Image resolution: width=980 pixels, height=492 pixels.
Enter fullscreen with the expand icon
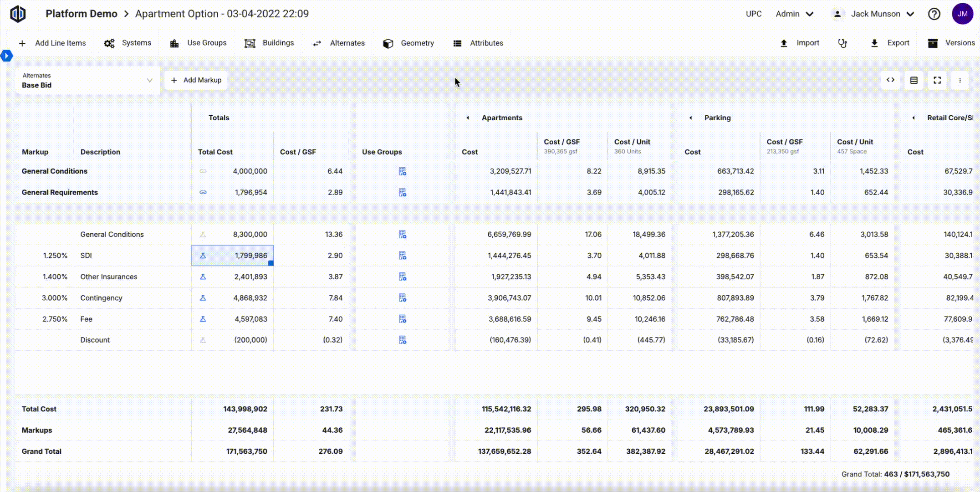tap(937, 80)
